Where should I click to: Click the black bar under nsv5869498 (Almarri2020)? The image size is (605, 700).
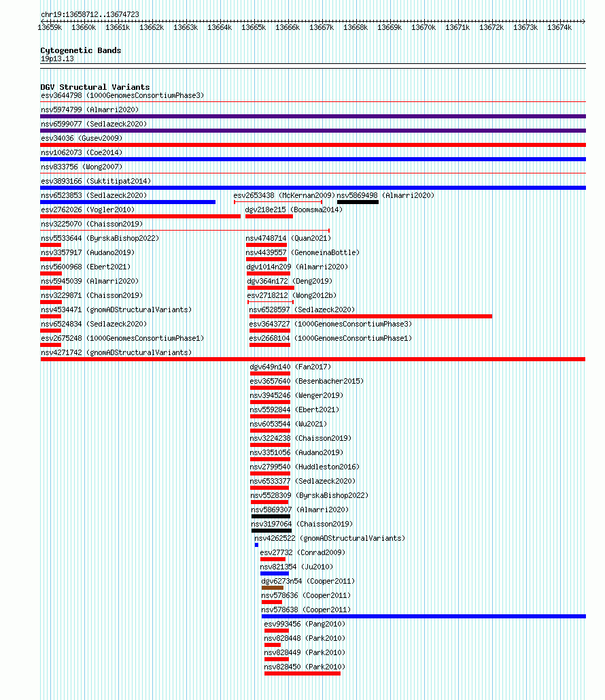(358, 202)
